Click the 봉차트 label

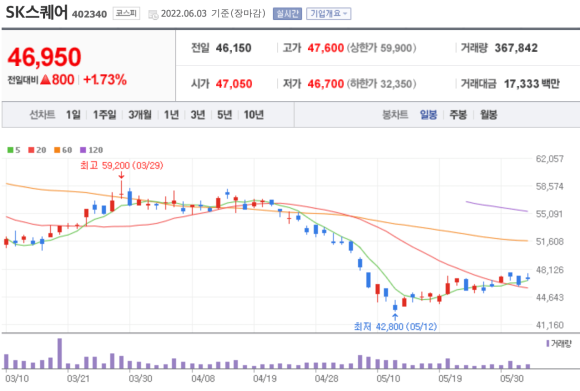[395, 115]
